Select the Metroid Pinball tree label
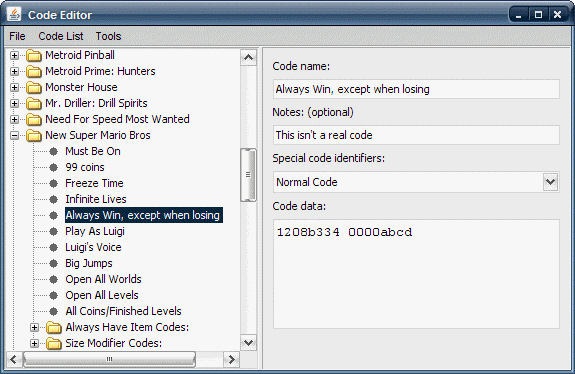 click(x=80, y=55)
